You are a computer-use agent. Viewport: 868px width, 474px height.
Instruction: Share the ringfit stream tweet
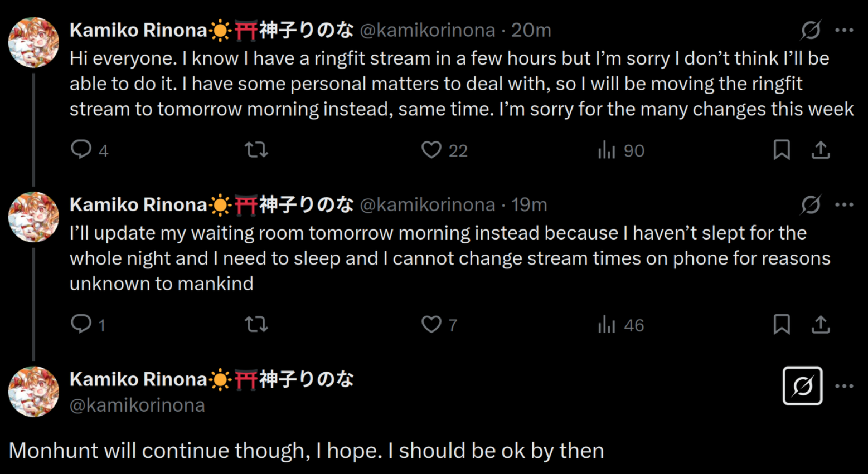tap(821, 149)
